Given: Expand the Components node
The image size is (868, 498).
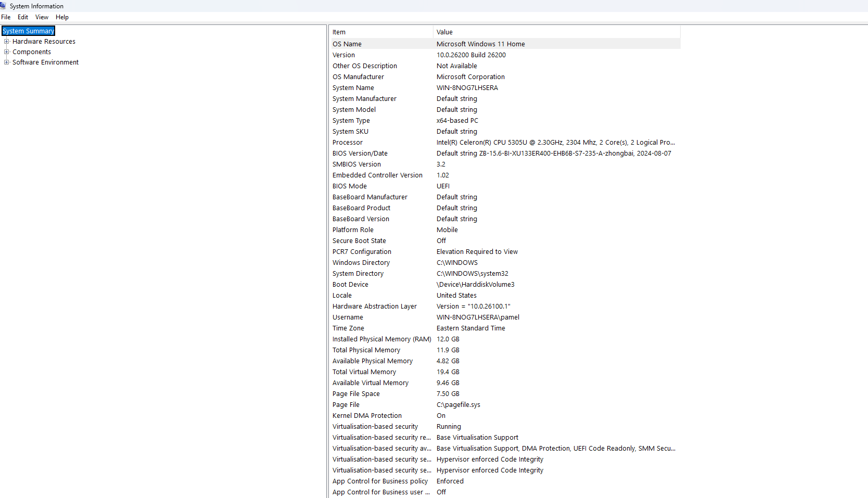Looking at the screenshot, I should (7, 52).
